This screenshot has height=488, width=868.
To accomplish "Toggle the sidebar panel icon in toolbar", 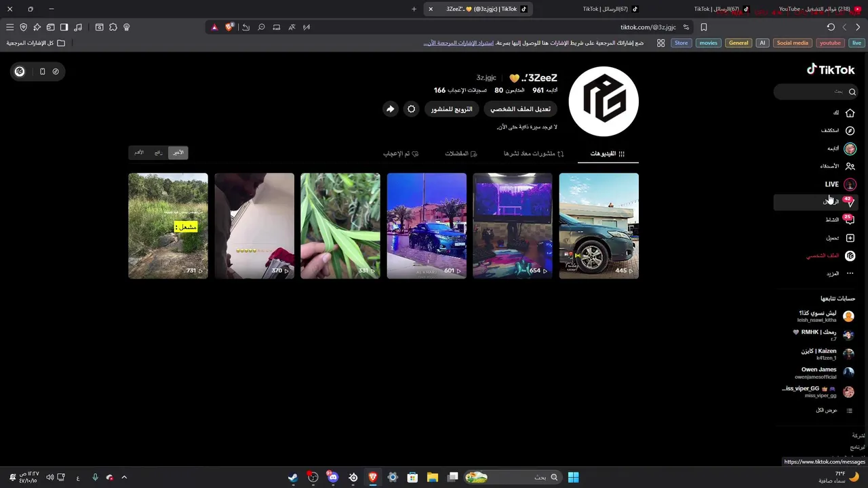I will tap(64, 27).
